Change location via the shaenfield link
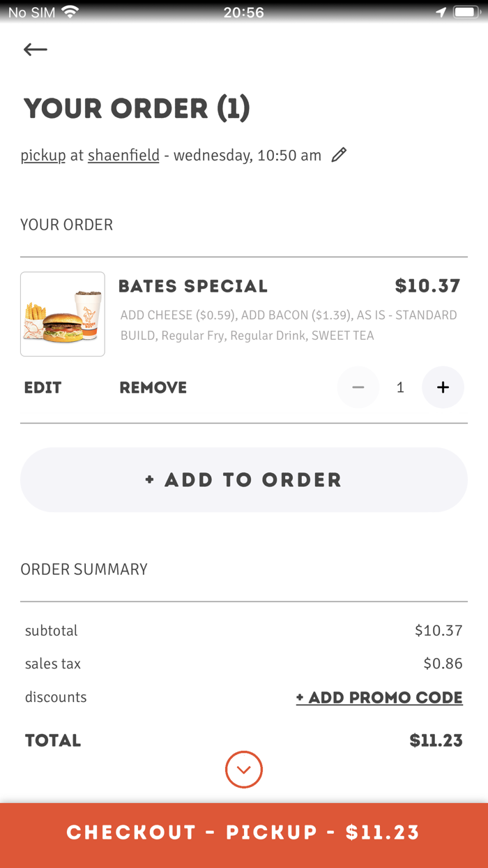The height and width of the screenshot is (868, 488). (x=123, y=155)
